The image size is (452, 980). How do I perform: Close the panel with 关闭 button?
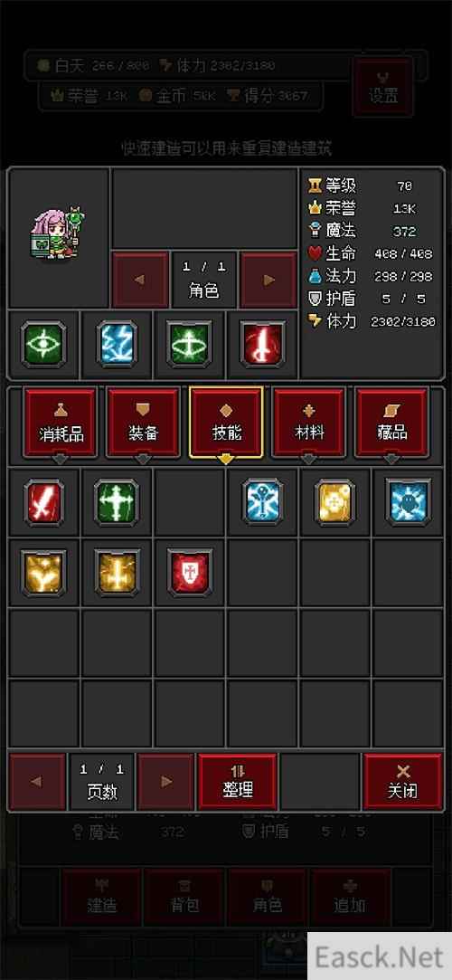(402, 781)
